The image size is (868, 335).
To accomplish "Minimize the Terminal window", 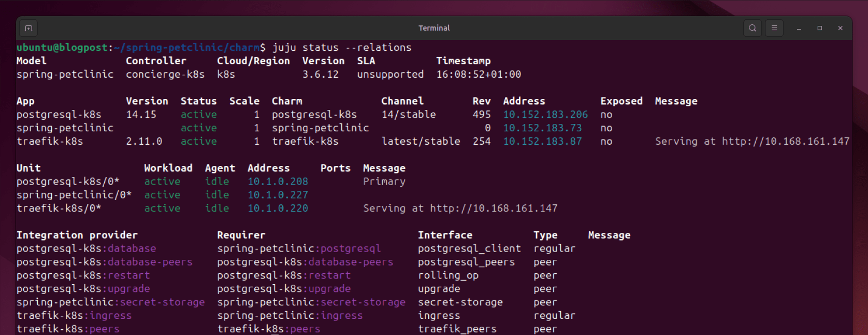I will 799,29.
